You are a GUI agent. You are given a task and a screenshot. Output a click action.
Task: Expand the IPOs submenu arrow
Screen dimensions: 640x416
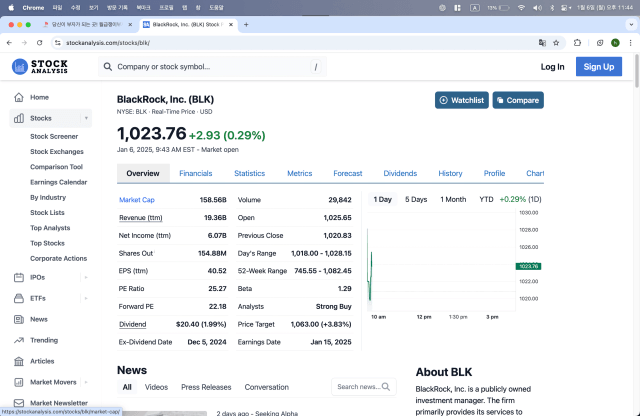click(86, 278)
